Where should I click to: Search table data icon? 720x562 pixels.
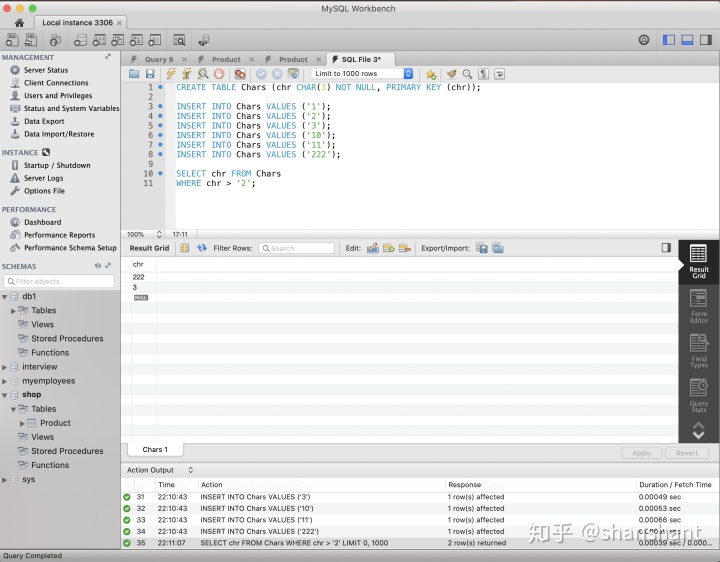[x=179, y=40]
